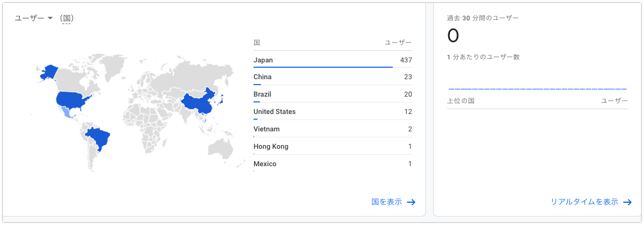The image size is (644, 225).
Task: Open リアルタイムを表示 link
Action: 584,202
